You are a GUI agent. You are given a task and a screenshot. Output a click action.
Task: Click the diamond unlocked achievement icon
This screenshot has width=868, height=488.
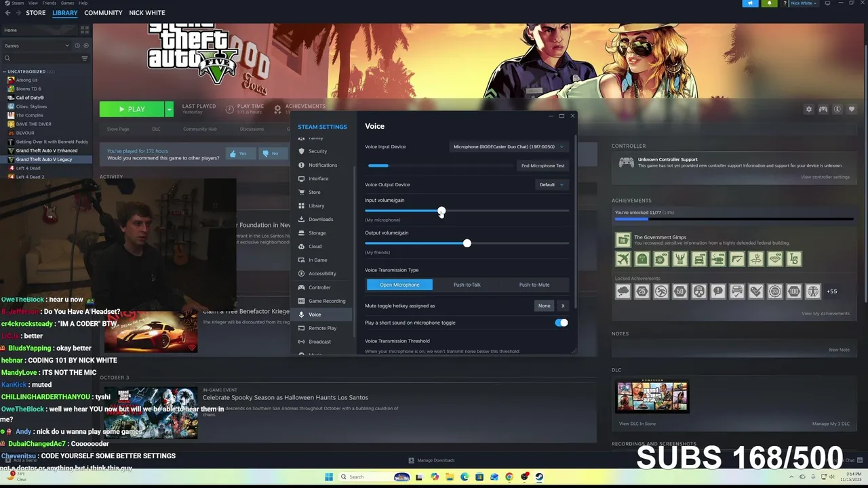[x=774, y=259]
